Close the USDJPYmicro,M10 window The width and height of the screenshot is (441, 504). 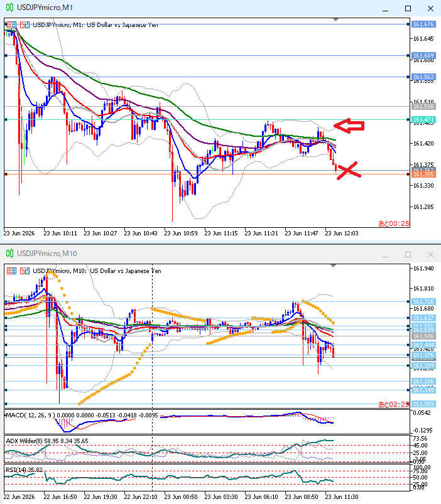pos(430,255)
